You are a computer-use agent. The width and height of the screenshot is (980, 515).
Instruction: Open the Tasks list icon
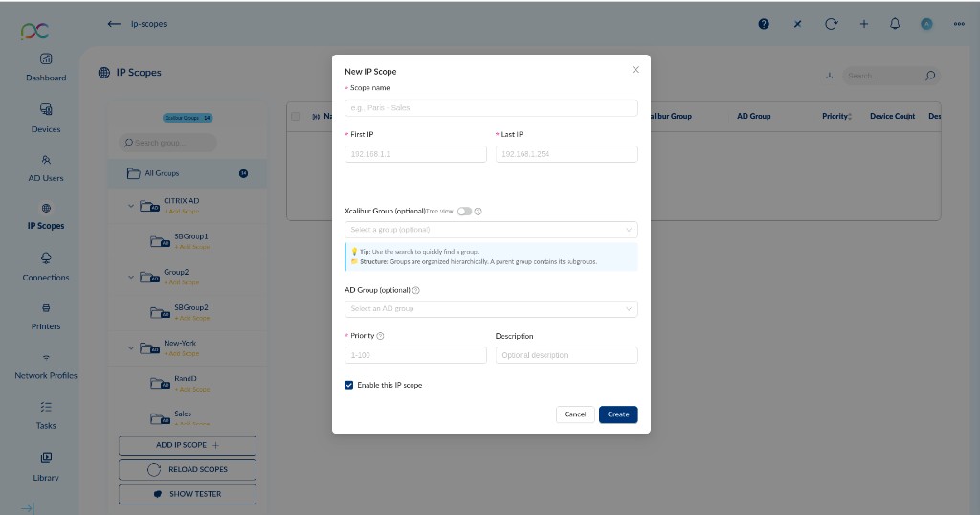[x=46, y=407]
